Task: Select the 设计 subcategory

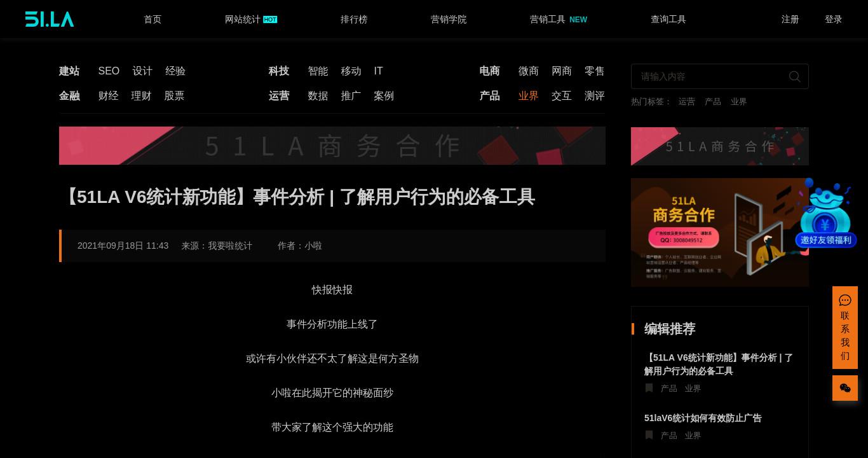Action: point(142,71)
